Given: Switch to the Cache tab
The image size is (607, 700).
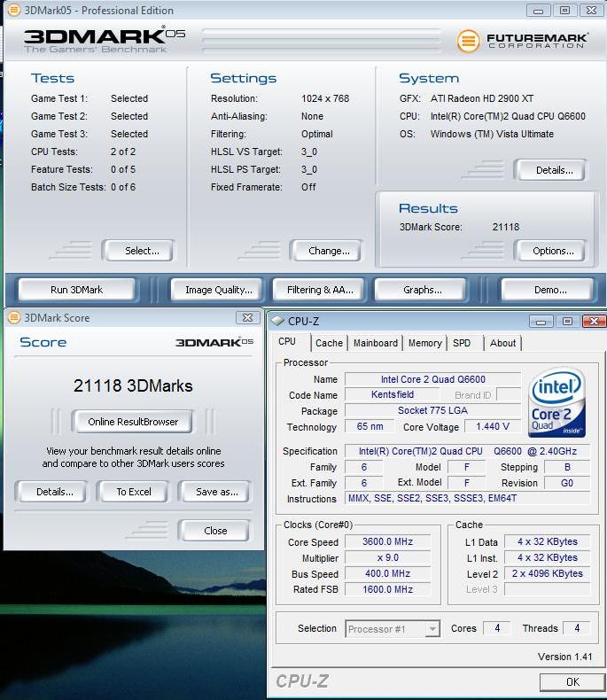Looking at the screenshot, I should pyautogui.click(x=329, y=343).
